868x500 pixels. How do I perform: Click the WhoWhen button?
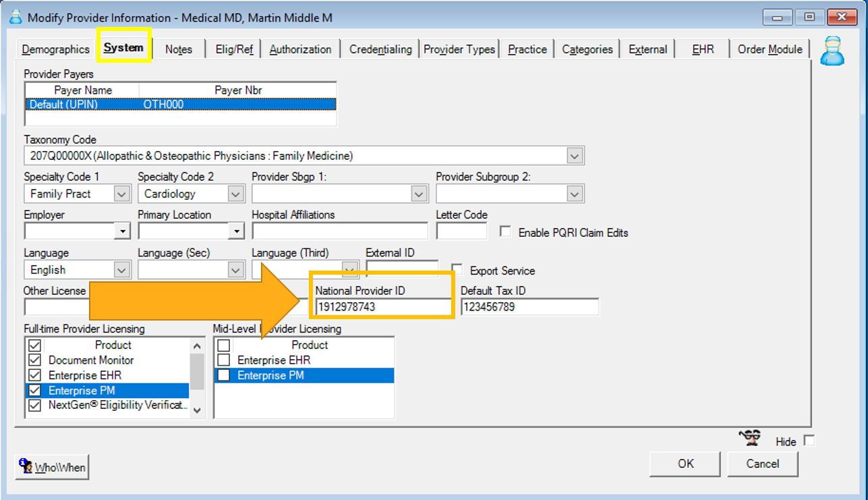pyautogui.click(x=51, y=466)
